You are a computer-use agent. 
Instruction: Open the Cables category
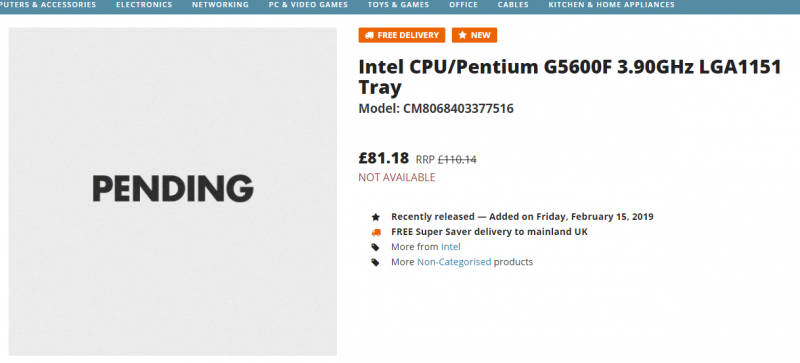(x=513, y=5)
